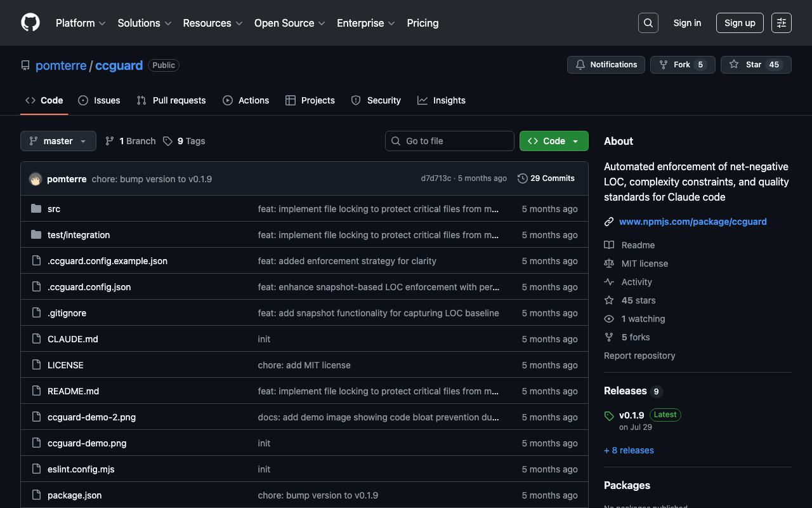Open the 29 Commits history
Viewport: 812px width, 508px height.
(x=546, y=178)
